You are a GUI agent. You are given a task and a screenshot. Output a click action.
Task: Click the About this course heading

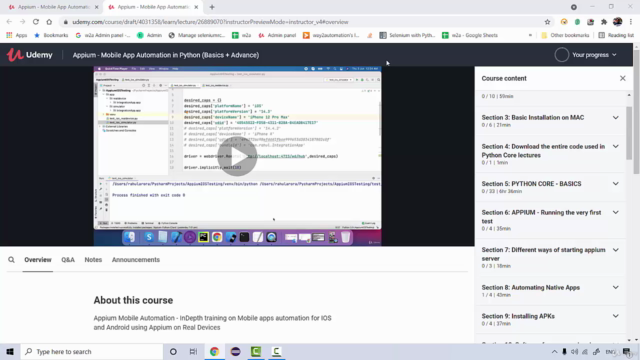(133, 300)
